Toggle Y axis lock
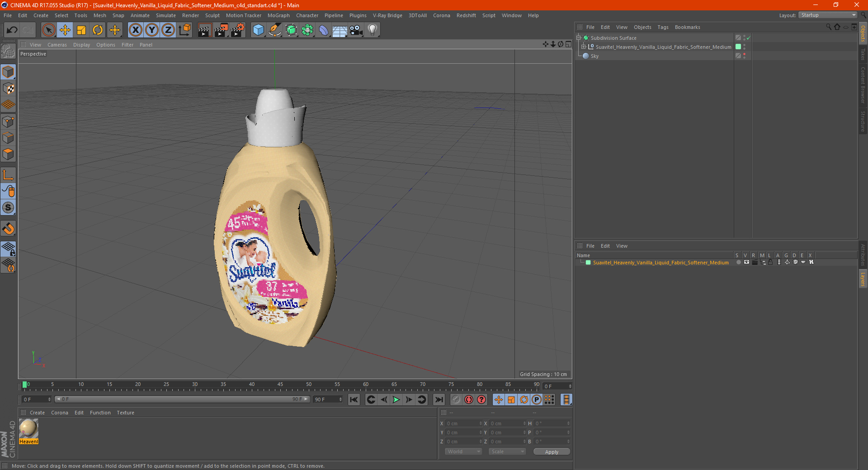This screenshot has width=868, height=470. [x=152, y=30]
